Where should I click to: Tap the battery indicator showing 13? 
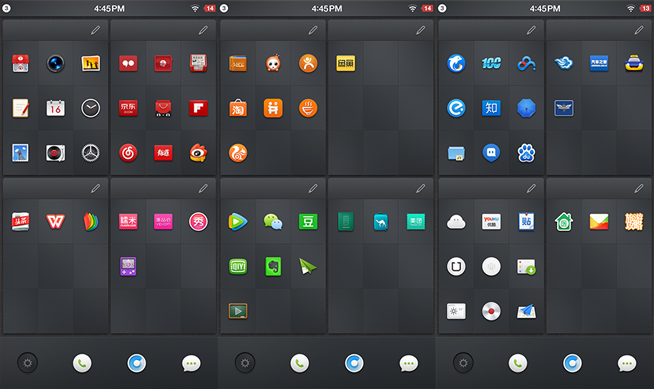coord(645,8)
